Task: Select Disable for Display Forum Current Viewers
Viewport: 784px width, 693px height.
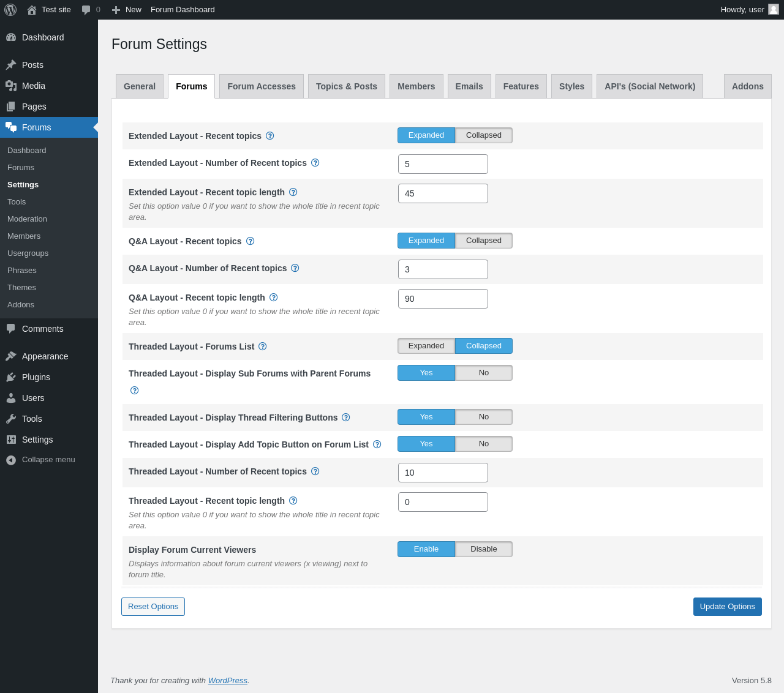Action: pos(483,549)
